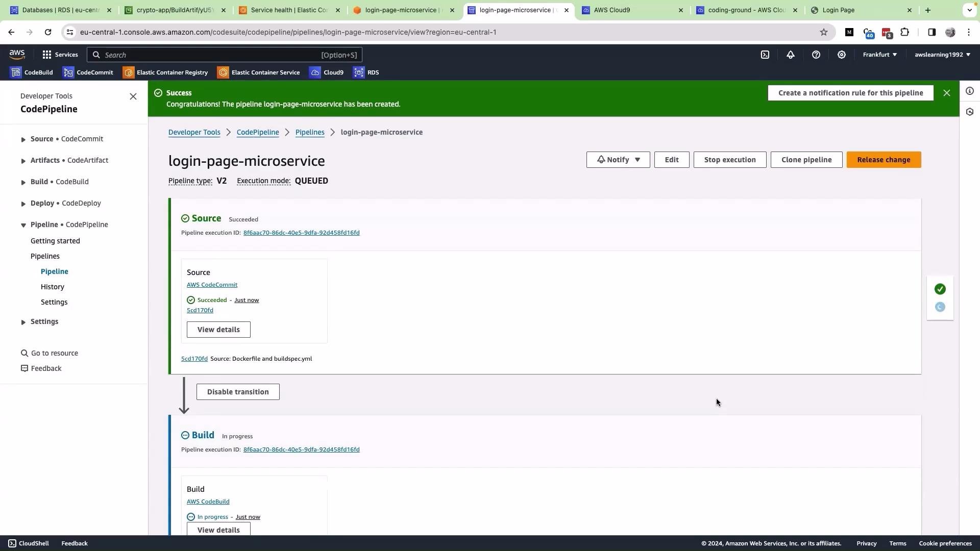Switch to crypto-app/BuildArtif tab
This screenshot has width=980, height=551.
tap(175, 10)
